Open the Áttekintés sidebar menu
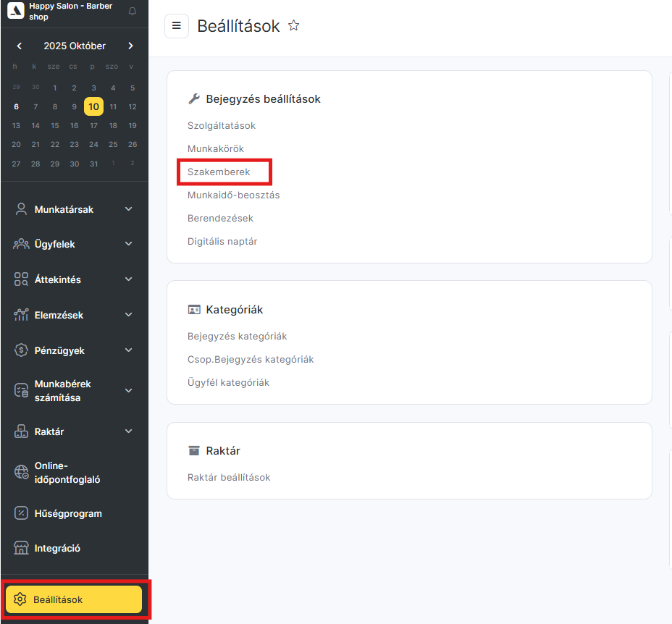This screenshot has height=624, width=672. coord(58,279)
